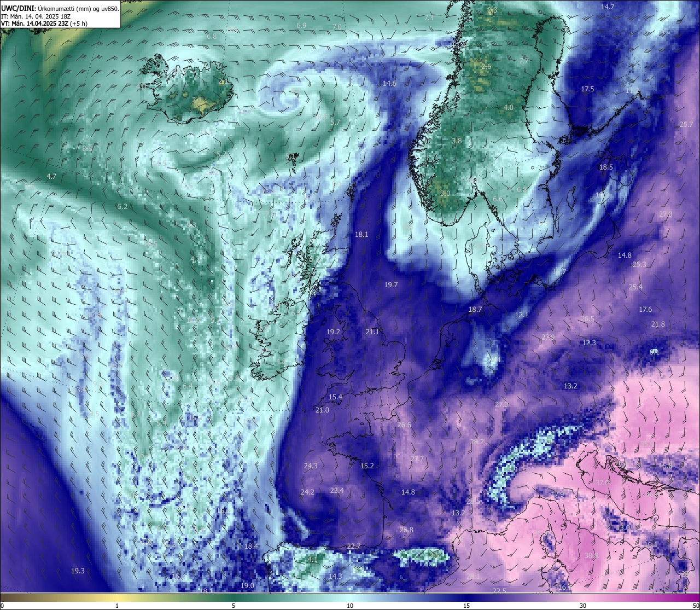
Task: Click the colour scale at label 5
Action: click(x=234, y=606)
